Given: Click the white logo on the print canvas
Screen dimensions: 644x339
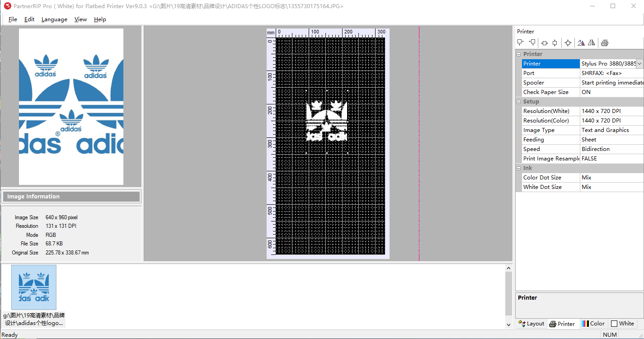Looking at the screenshot, I should click(x=327, y=121).
